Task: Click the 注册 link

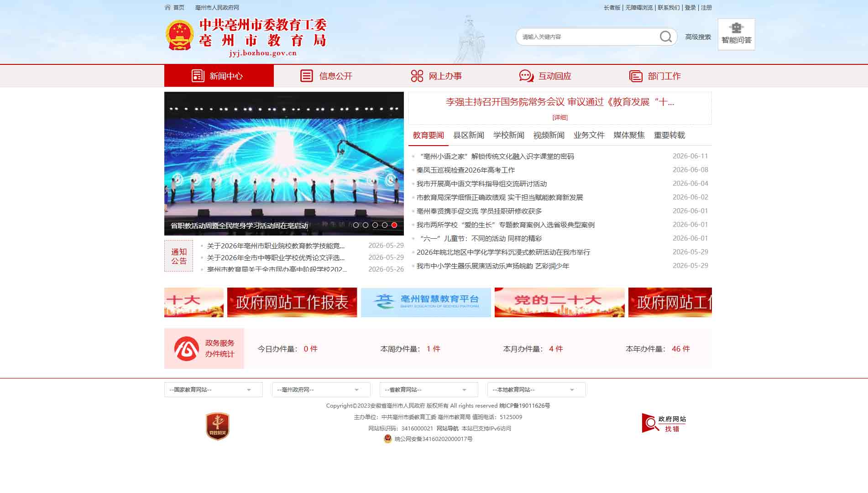Action: coord(706,7)
